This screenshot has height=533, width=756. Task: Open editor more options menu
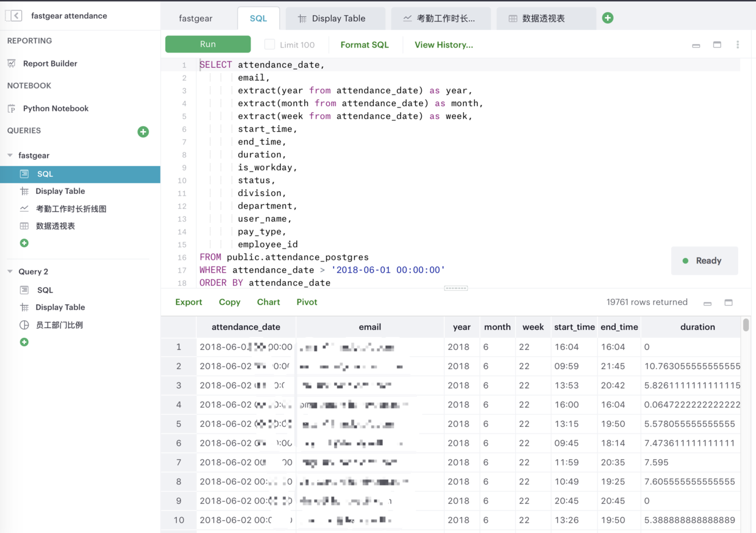[x=738, y=45]
